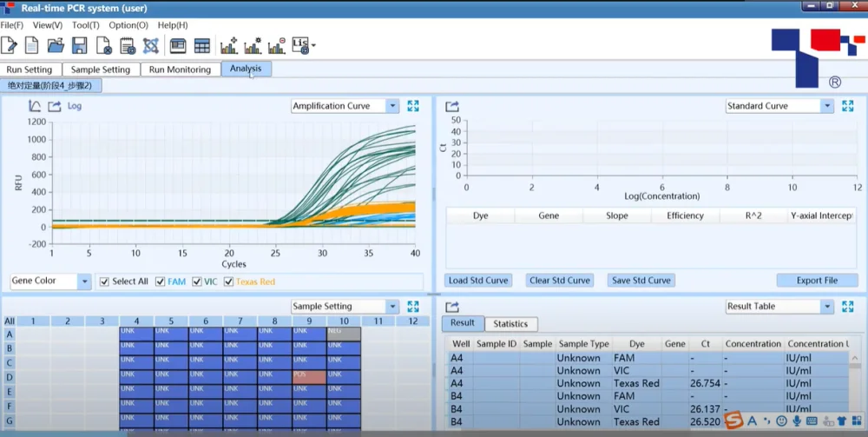Viewport: 868px width, 437px height.
Task: Select the 绝对定量(阶段4_步骤2) sub-tab
Action: click(49, 86)
